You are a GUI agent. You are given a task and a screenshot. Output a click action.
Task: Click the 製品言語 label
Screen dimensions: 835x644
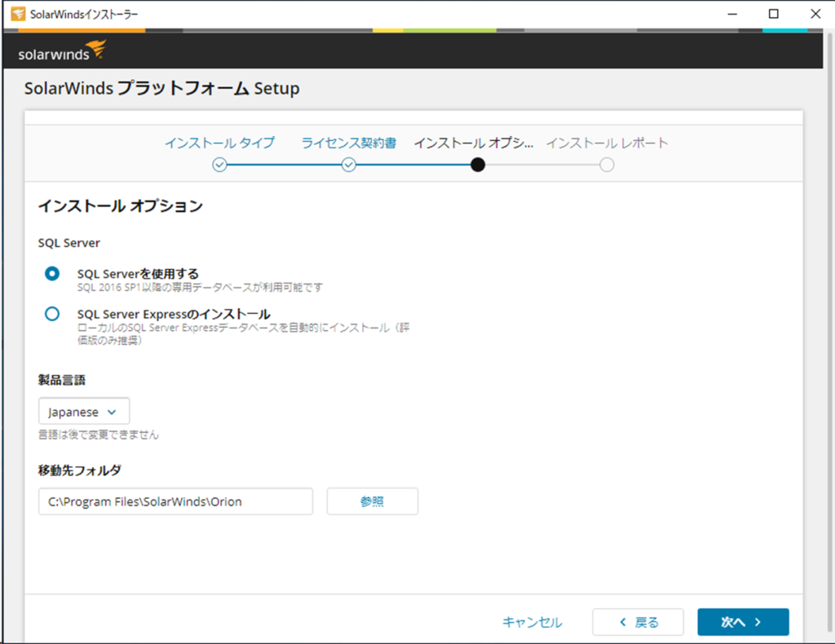click(x=62, y=380)
